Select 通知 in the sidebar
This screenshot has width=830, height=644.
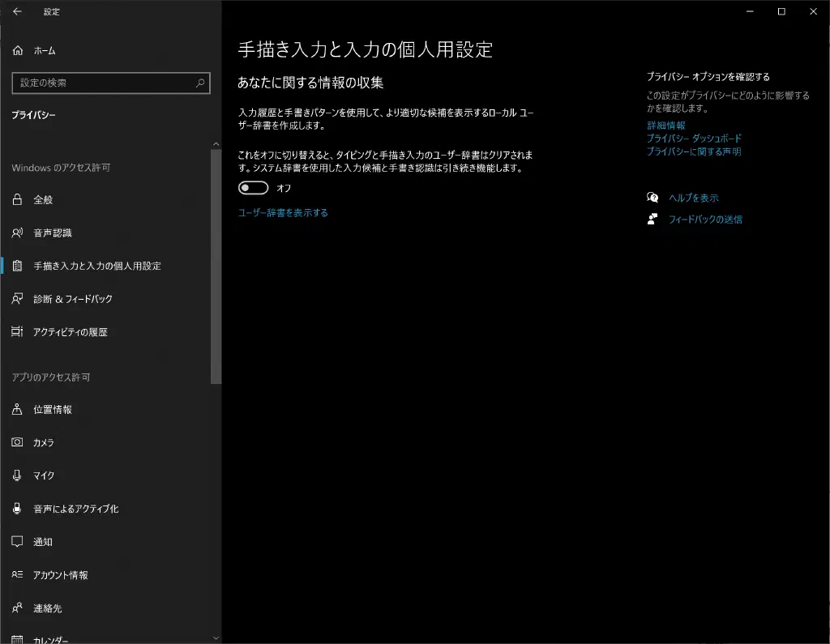point(43,542)
